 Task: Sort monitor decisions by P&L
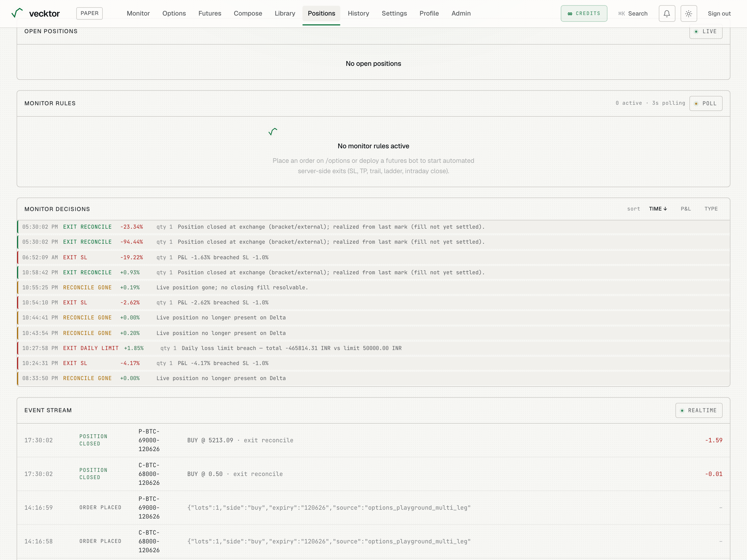click(686, 209)
